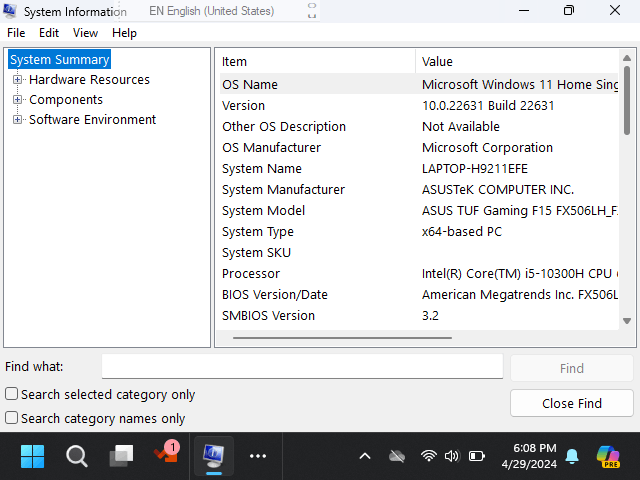
Task: Click the EN English language indicator
Action: click(211, 11)
